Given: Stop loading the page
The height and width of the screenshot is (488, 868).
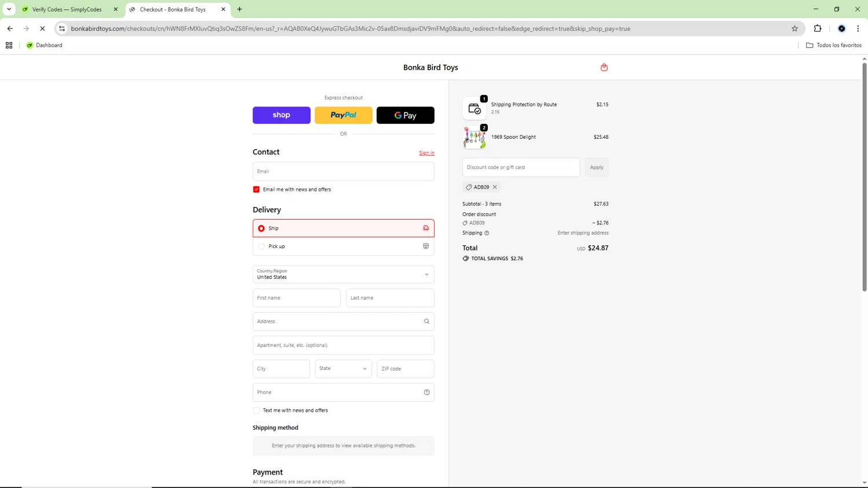Looking at the screenshot, I should (x=42, y=28).
